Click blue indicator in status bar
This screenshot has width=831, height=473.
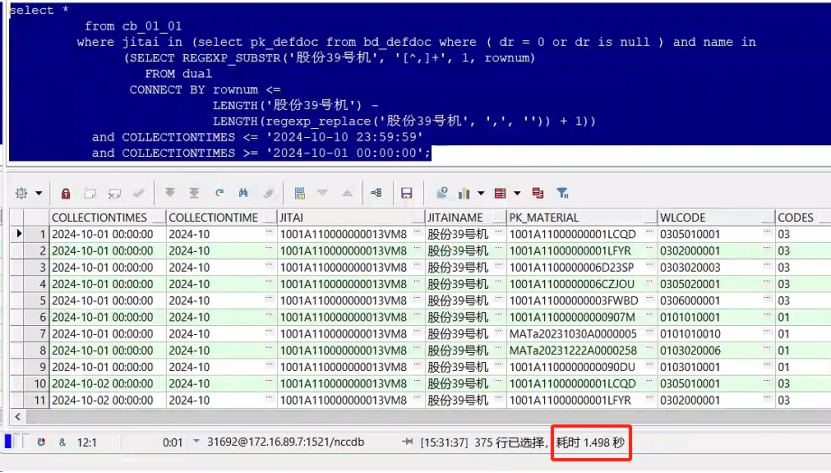pos(8,441)
